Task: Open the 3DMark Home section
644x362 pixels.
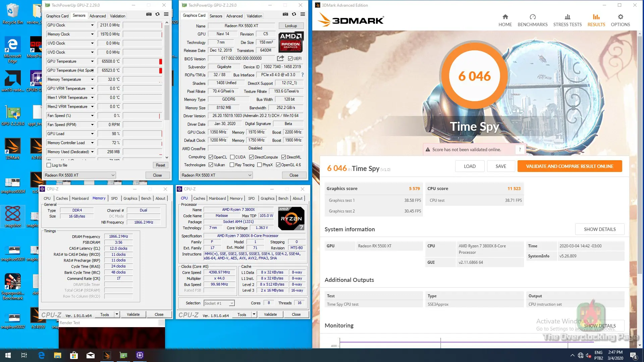Action: [505, 20]
